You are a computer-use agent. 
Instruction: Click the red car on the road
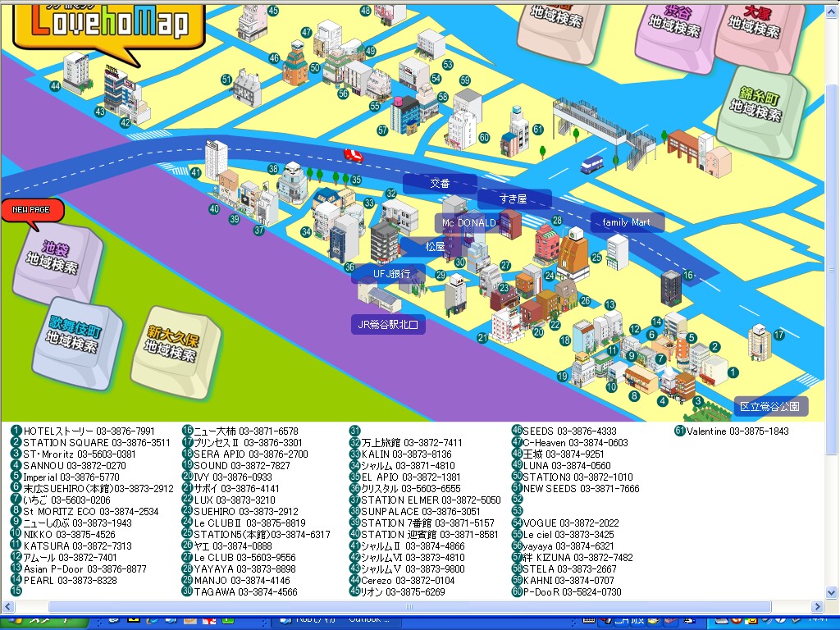coord(353,155)
